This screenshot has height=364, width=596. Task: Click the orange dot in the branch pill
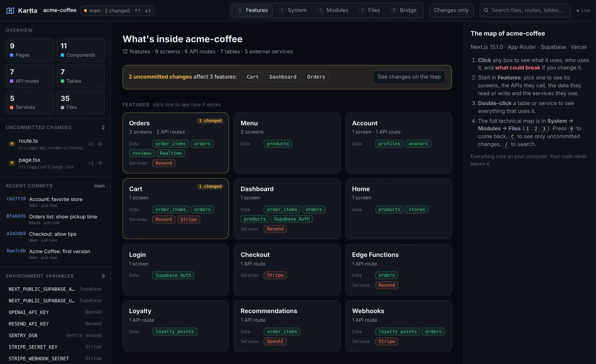[85, 11]
